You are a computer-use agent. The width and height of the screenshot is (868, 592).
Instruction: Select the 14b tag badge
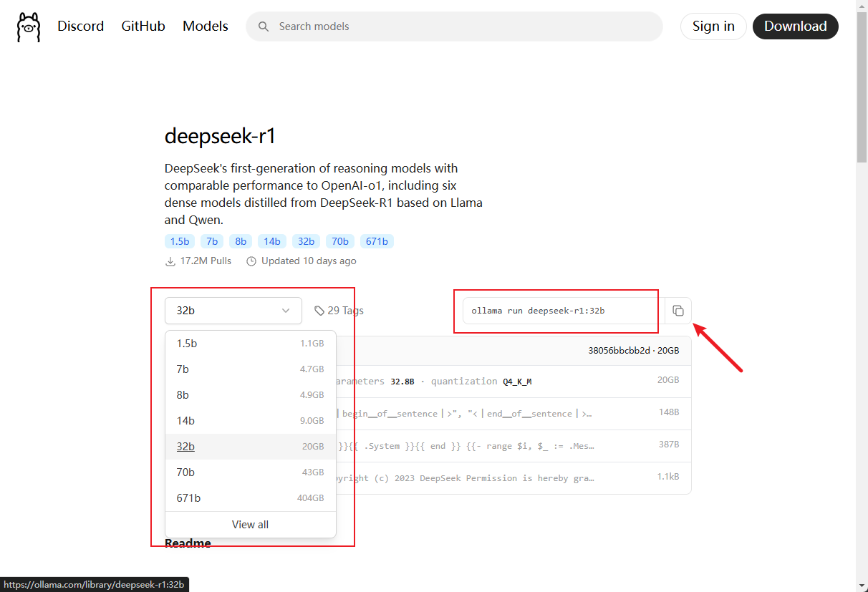point(272,241)
